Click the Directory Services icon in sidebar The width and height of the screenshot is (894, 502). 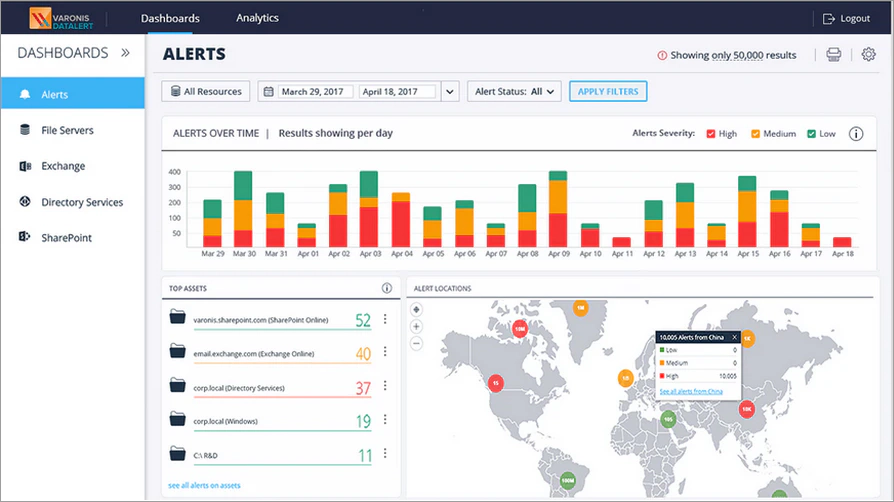click(25, 201)
